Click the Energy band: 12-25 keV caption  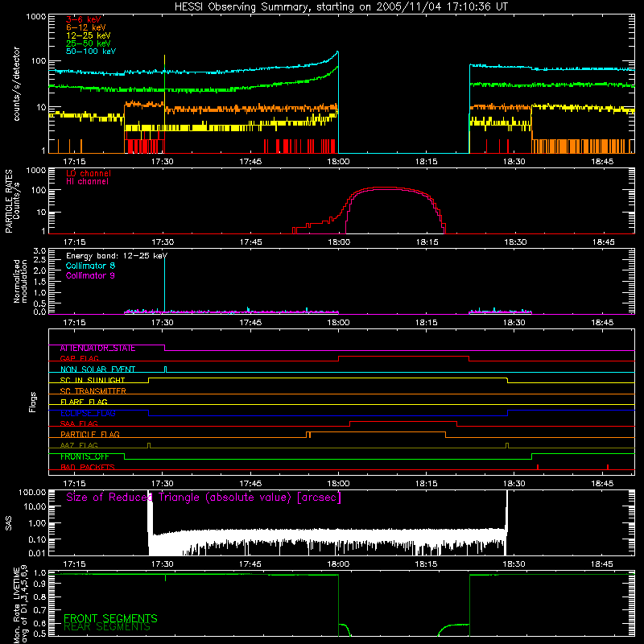pos(117,256)
